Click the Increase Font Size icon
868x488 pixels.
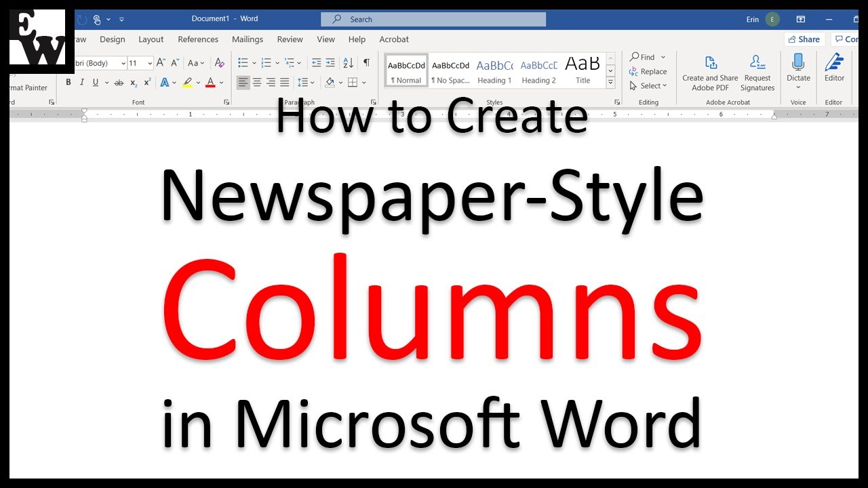tap(161, 62)
